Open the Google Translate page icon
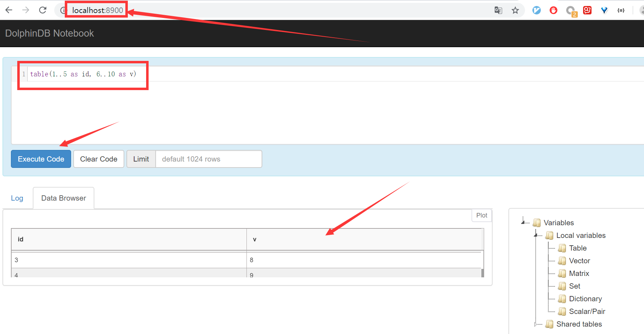This screenshot has height=334, width=644. coord(498,10)
